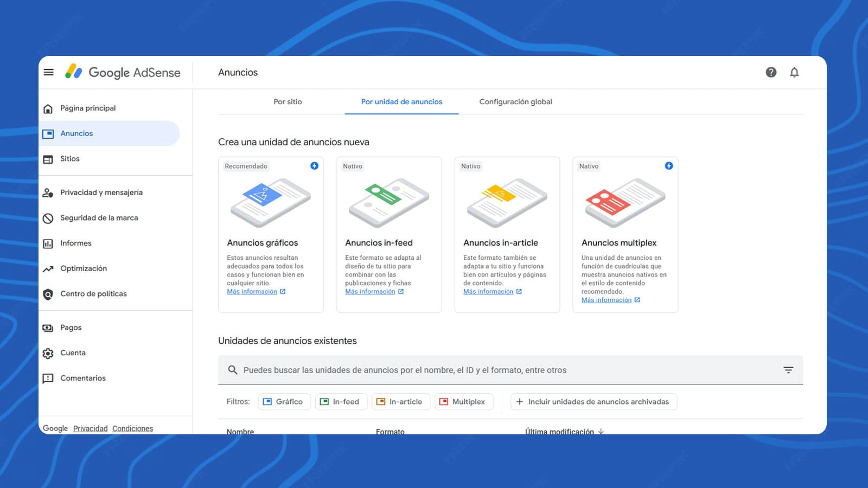Switch to the Por sitio tab
The height and width of the screenshot is (488, 868).
coord(288,101)
